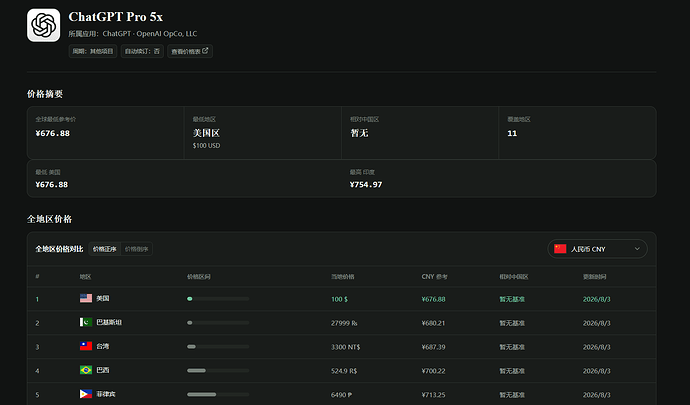Click the Pakistan flag icon
This screenshot has height=405, width=690.
point(86,322)
